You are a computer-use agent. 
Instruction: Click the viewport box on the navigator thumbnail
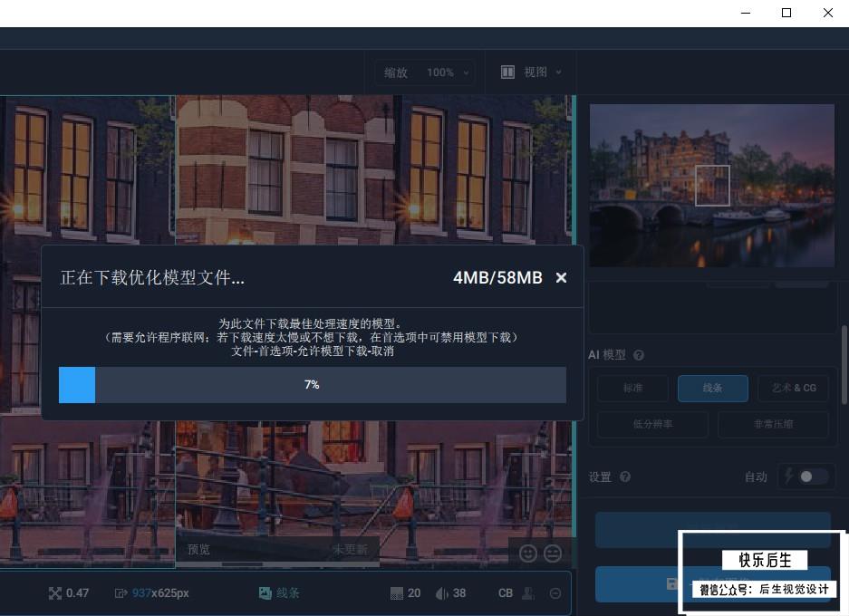click(712, 186)
